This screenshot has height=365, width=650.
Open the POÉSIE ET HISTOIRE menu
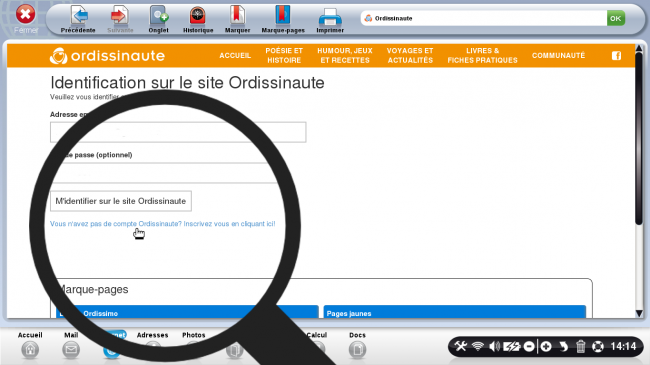(284, 56)
